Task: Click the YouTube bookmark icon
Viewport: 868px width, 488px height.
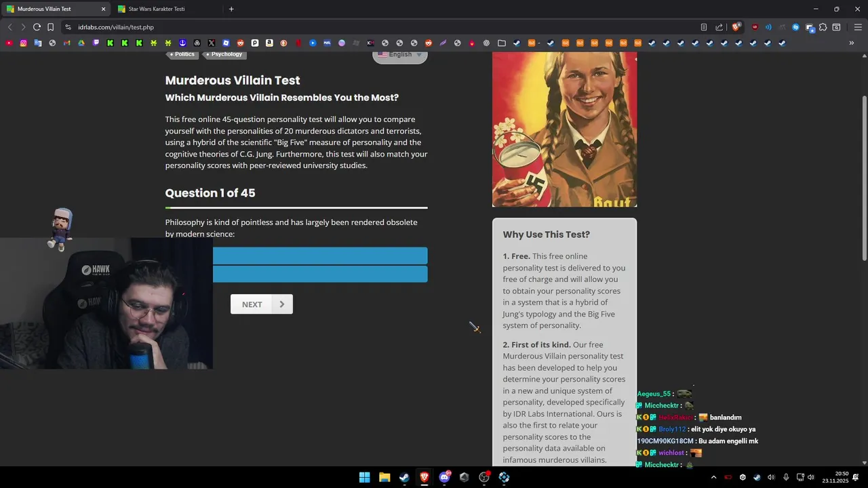Action: click(9, 43)
